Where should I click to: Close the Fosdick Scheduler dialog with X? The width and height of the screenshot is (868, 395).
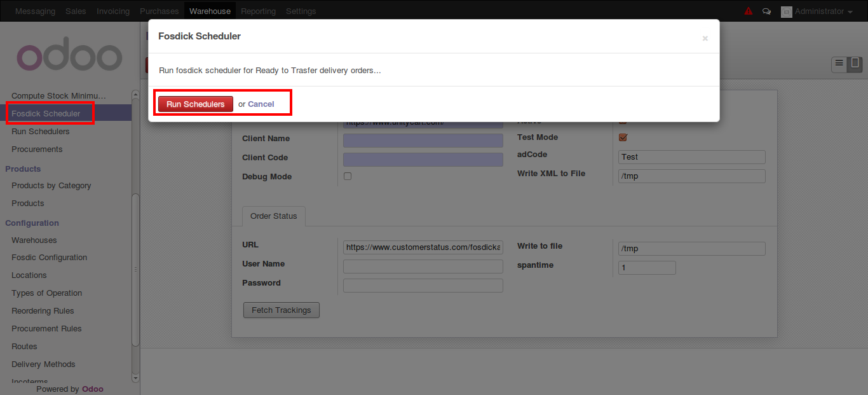point(705,38)
